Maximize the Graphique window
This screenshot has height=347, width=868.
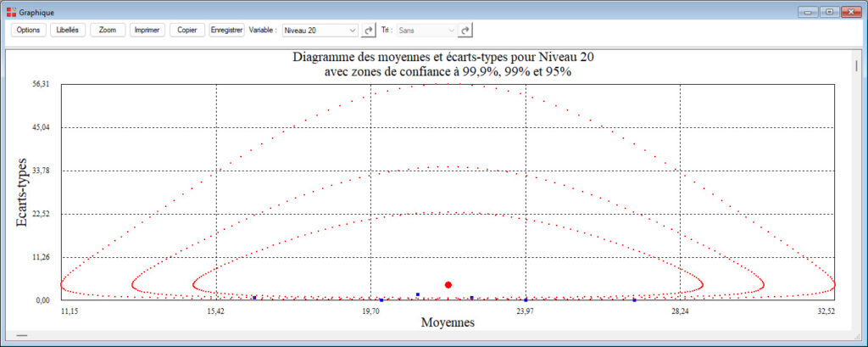tap(828, 11)
